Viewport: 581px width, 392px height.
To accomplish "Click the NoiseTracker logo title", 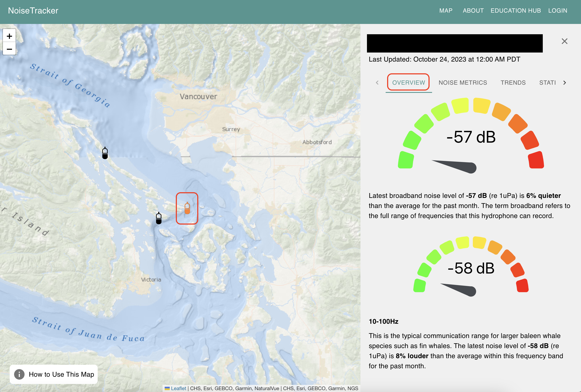I will click(33, 11).
